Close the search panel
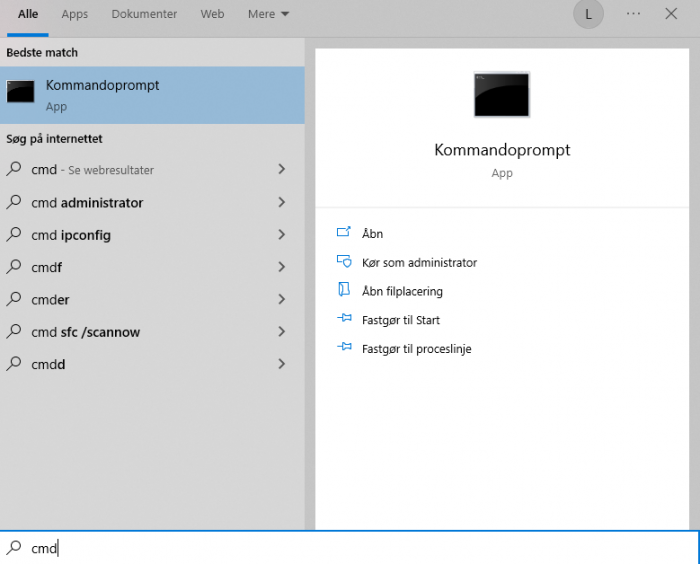This screenshot has height=564, width=700. pyautogui.click(x=671, y=14)
